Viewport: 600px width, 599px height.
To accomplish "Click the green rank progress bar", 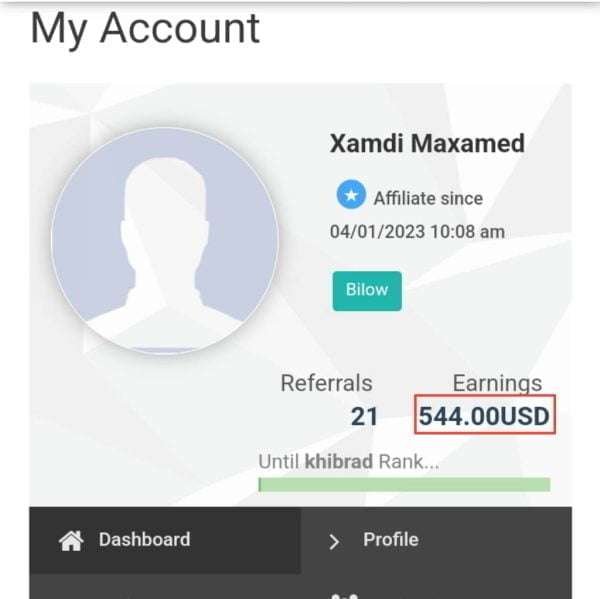I will pos(404,484).
